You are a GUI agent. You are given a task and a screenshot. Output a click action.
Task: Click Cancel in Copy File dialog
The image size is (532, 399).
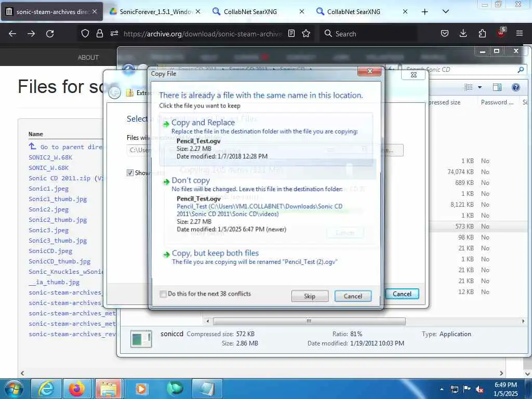tap(353, 296)
